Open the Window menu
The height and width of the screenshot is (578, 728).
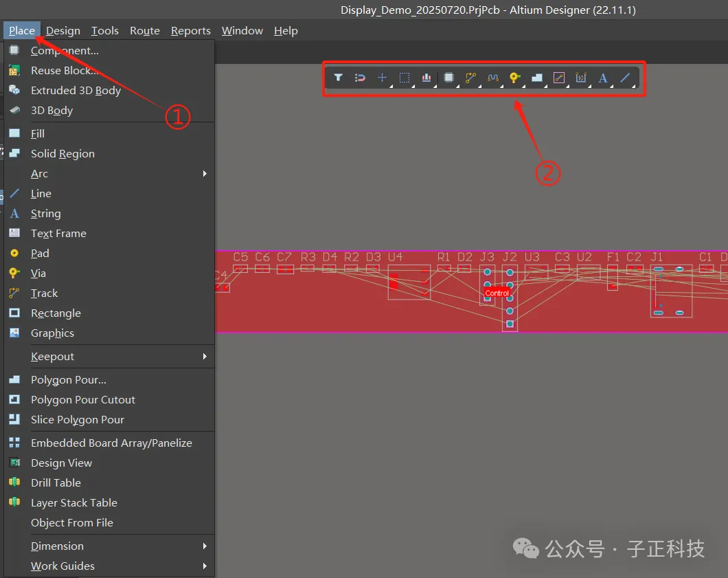pos(242,31)
